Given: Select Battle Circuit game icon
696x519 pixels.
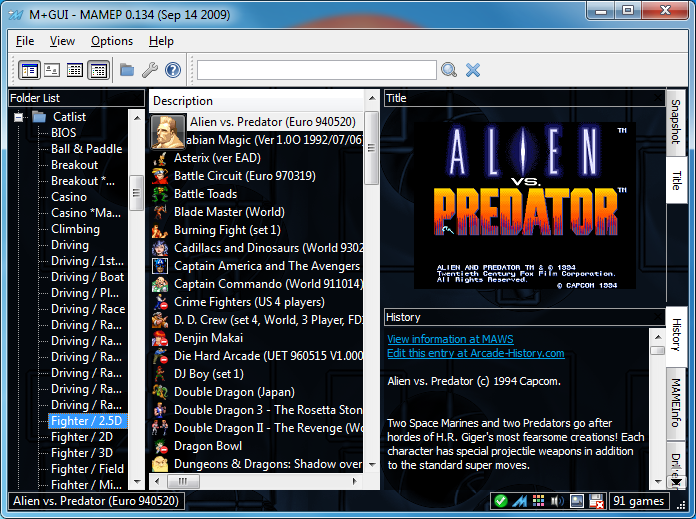Looking at the screenshot, I should pos(160,176).
